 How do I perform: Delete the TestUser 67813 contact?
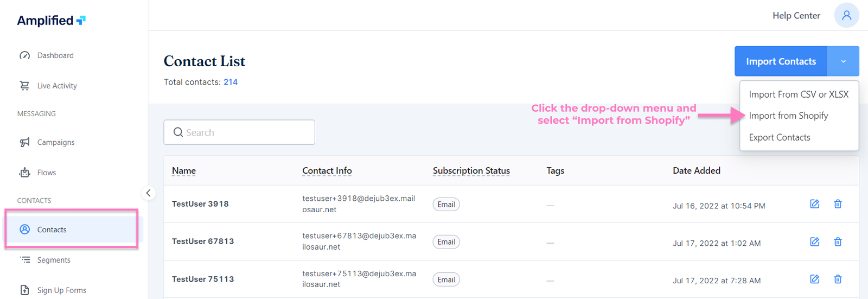[x=838, y=242]
